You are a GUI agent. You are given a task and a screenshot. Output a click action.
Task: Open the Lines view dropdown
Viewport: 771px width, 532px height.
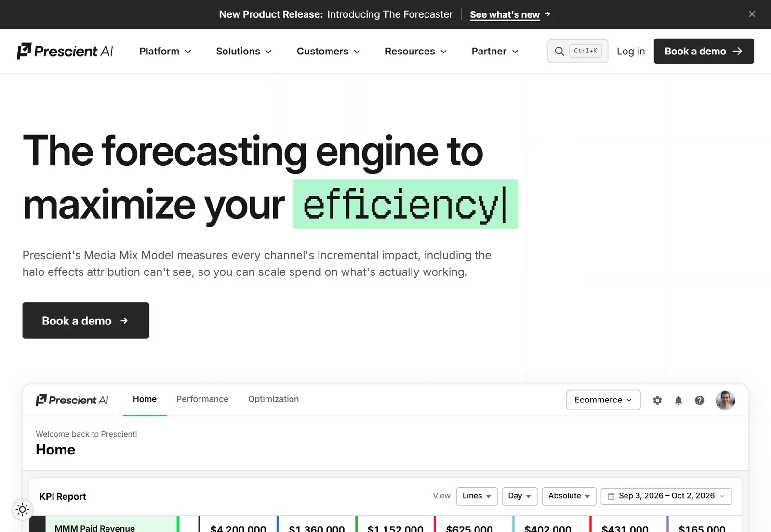477,496
